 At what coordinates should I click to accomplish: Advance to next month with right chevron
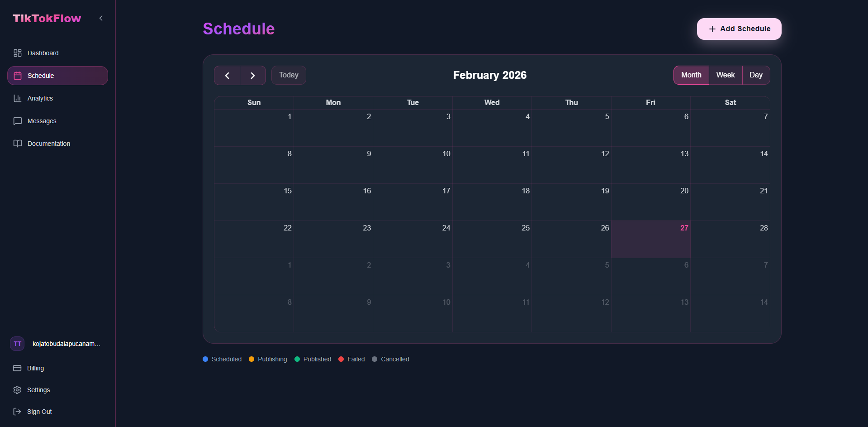252,75
